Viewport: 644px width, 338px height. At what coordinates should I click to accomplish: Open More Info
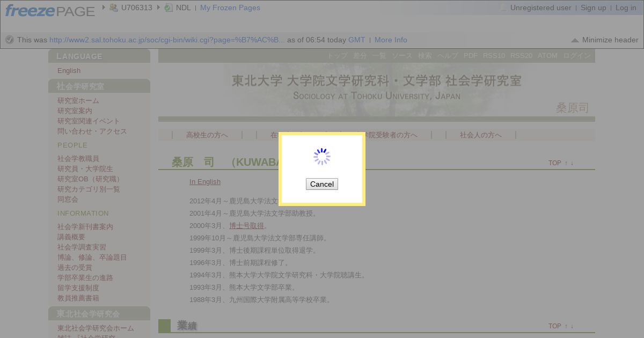click(391, 40)
